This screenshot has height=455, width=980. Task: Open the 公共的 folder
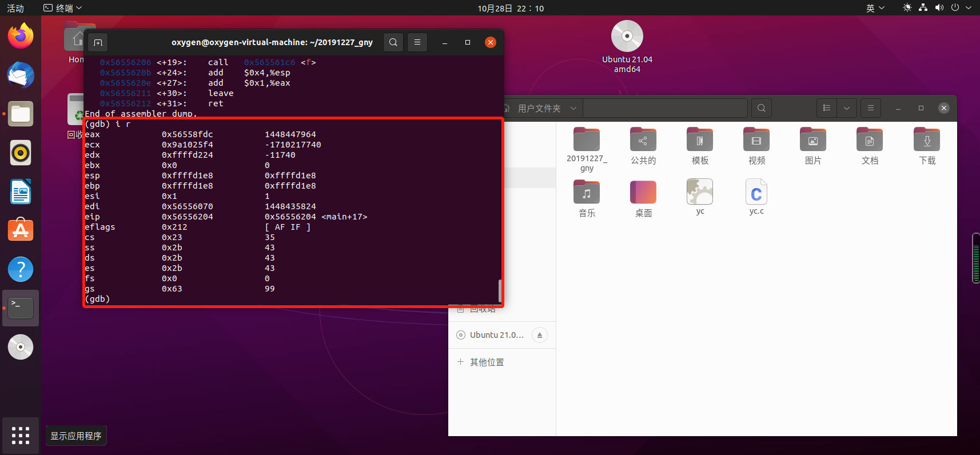click(x=643, y=146)
